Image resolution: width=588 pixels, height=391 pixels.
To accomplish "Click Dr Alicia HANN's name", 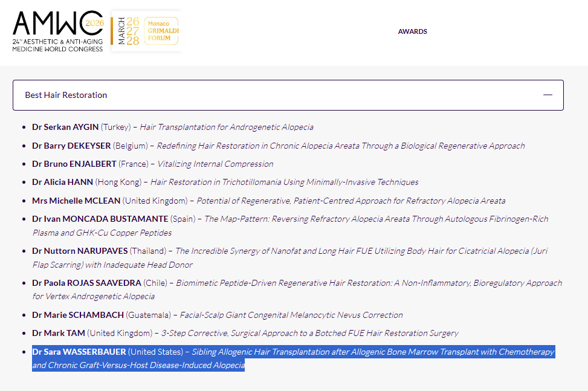I will click(x=62, y=182).
